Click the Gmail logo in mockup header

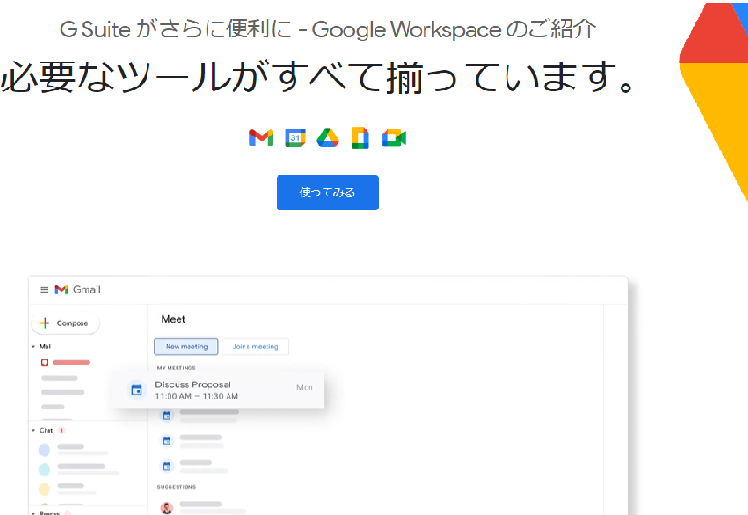77,289
